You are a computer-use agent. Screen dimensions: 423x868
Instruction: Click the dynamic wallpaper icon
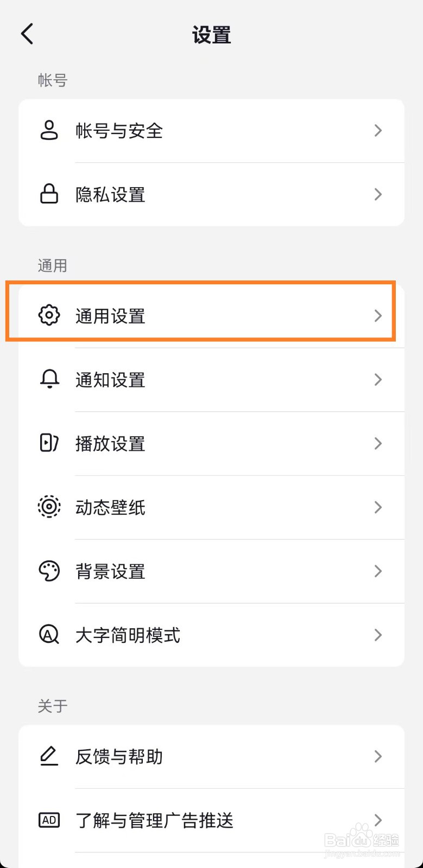click(x=49, y=507)
